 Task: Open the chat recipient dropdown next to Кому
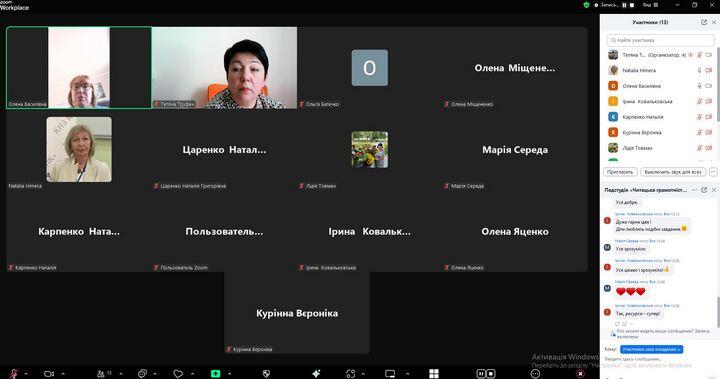point(652,349)
